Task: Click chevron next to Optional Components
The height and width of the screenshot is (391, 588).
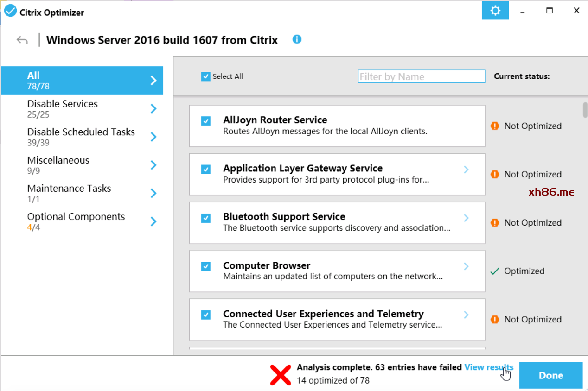Action: tap(154, 222)
